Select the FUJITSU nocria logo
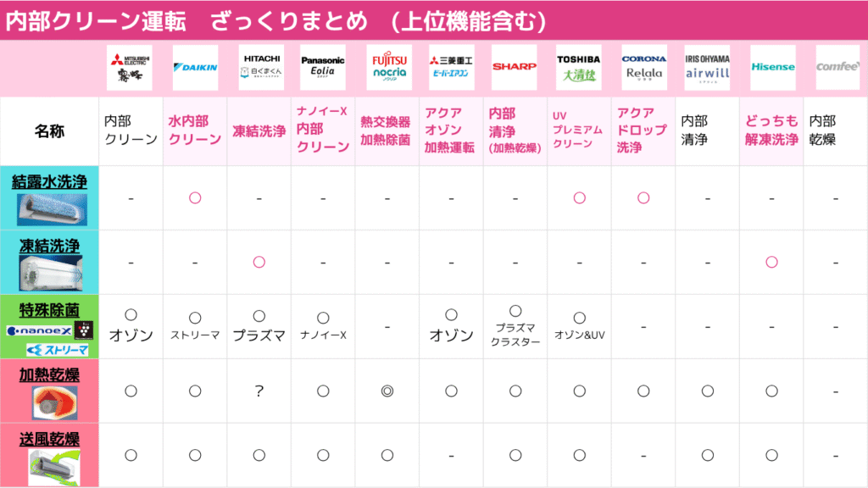 tap(389, 68)
